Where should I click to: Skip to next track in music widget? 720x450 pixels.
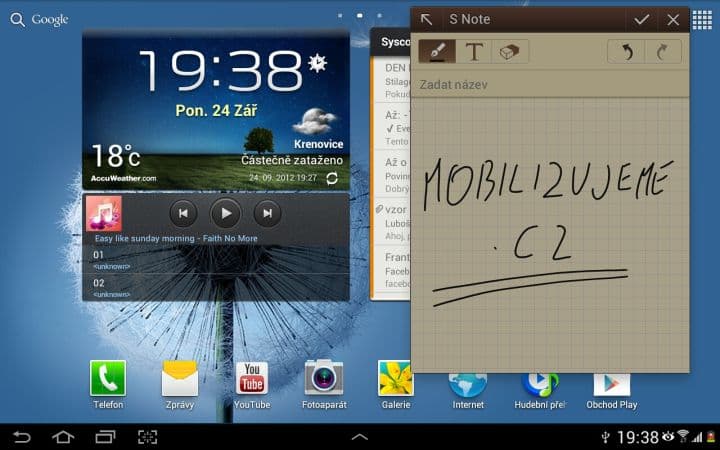click(267, 212)
